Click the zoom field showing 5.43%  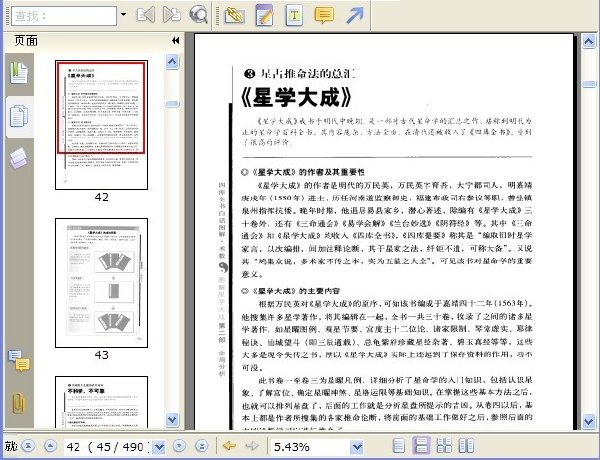coord(310,447)
